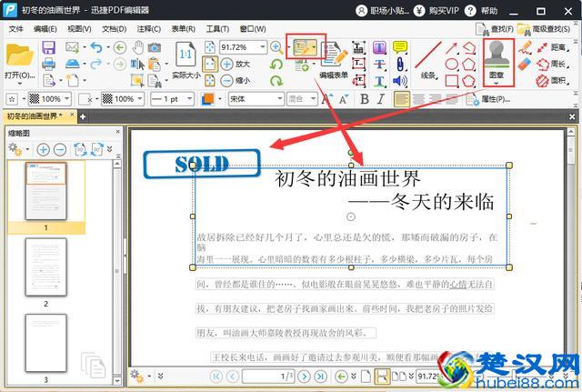Select the Text selection tool
Image resolution: width=582 pixels, height=392 pixels.
(x=137, y=65)
